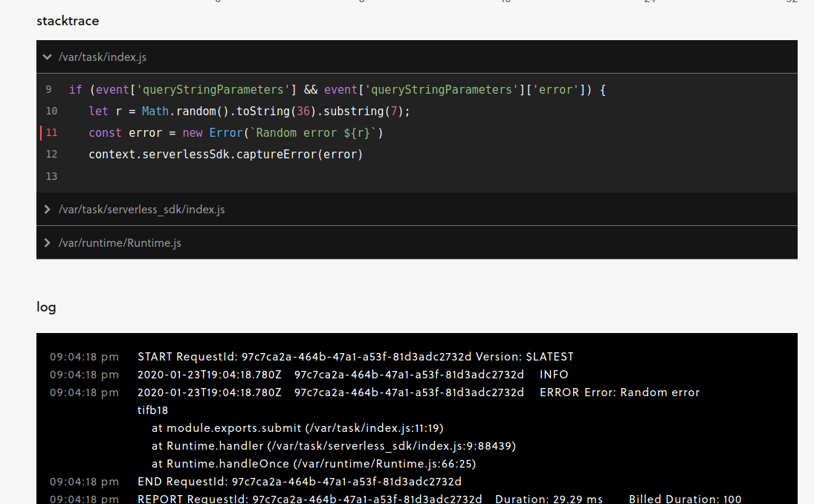Click the /var/task/index.js filename label

point(102,56)
